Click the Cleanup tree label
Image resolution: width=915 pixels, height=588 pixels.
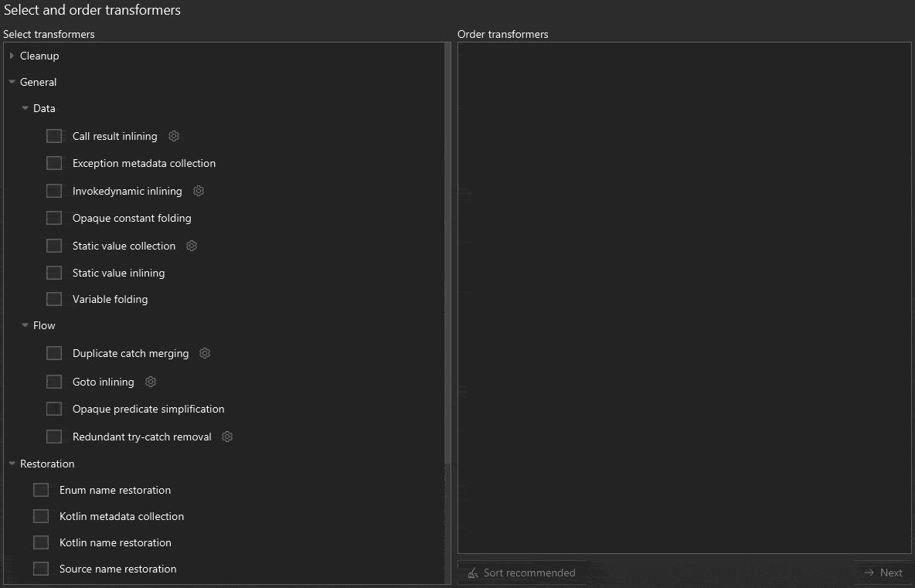point(39,56)
